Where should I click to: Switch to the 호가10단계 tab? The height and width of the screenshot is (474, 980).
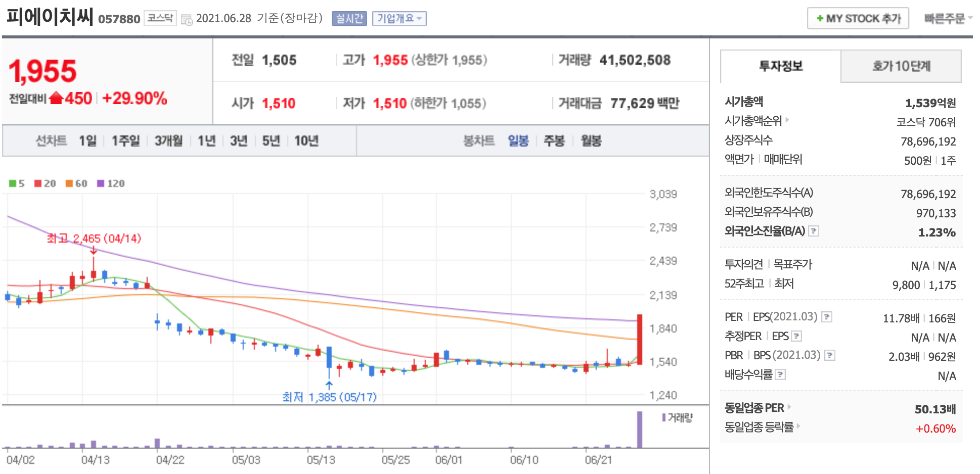coord(901,66)
